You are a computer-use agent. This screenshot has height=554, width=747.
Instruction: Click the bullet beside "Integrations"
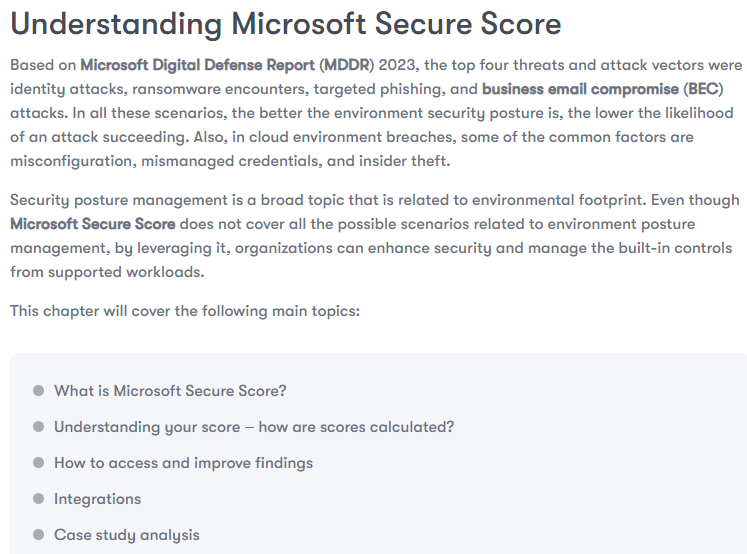(38, 499)
